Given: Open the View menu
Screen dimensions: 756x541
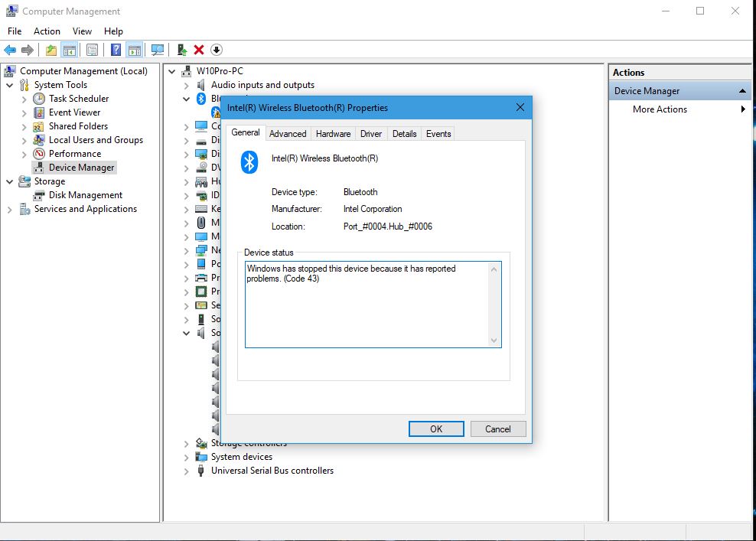Looking at the screenshot, I should coord(82,31).
